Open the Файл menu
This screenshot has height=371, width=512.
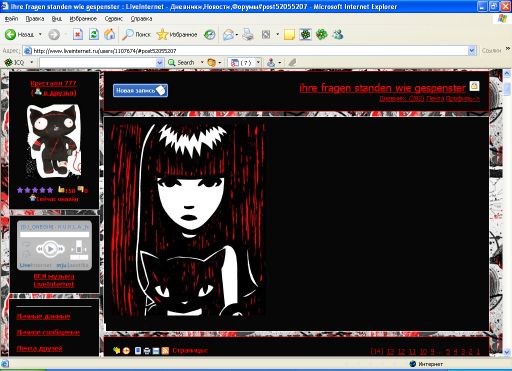(x=11, y=19)
